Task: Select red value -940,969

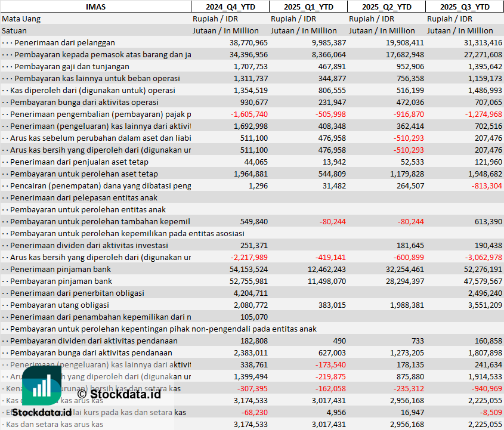Action: coord(487,388)
